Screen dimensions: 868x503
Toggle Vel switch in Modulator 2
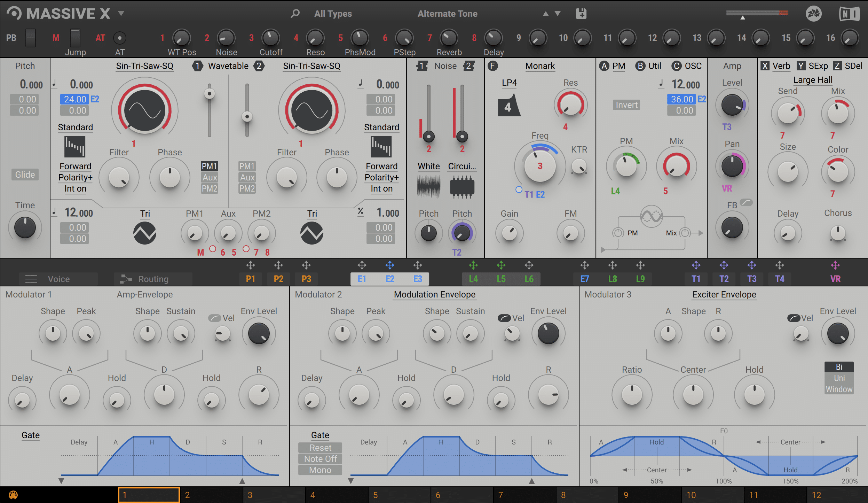click(x=504, y=318)
